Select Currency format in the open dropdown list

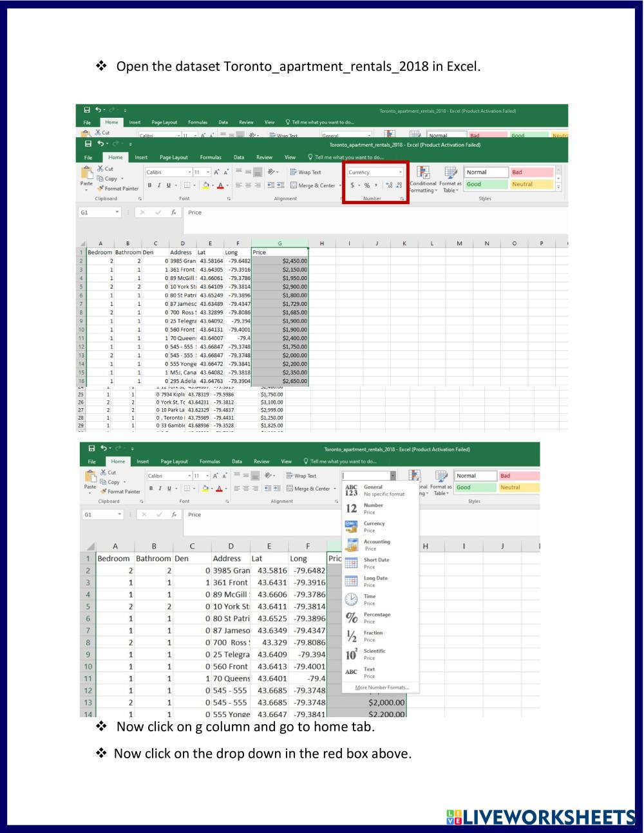[375, 527]
